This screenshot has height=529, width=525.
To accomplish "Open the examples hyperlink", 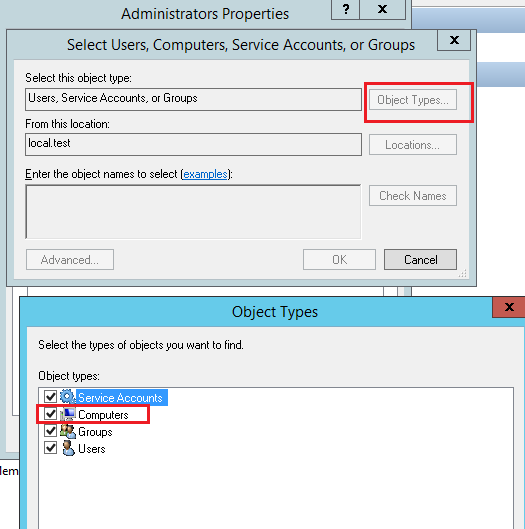I will (205, 174).
